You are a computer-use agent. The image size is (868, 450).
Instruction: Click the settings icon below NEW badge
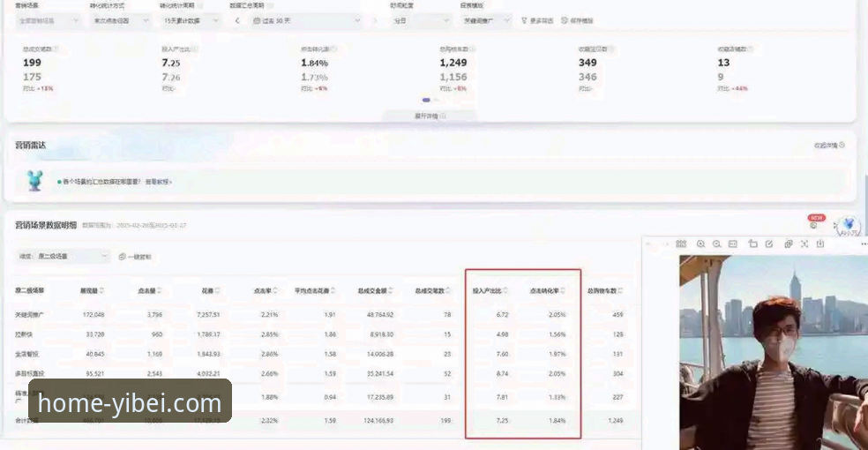[813, 225]
